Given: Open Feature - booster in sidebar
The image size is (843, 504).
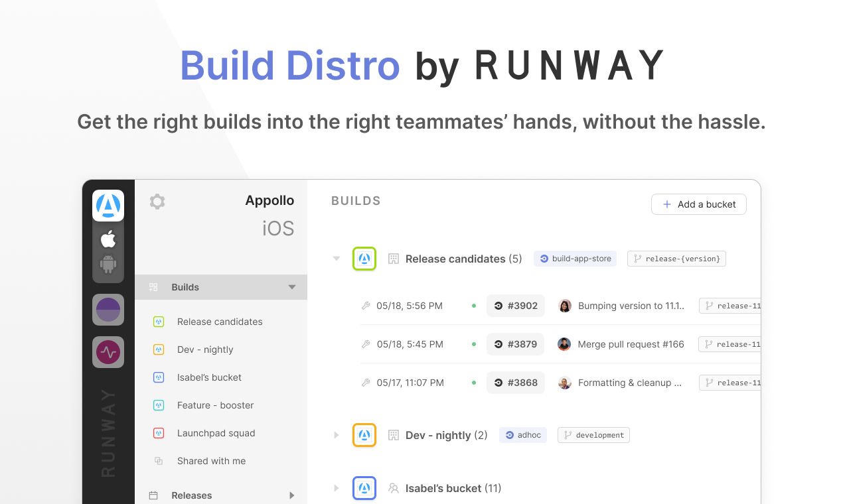Looking at the screenshot, I should click(x=216, y=405).
